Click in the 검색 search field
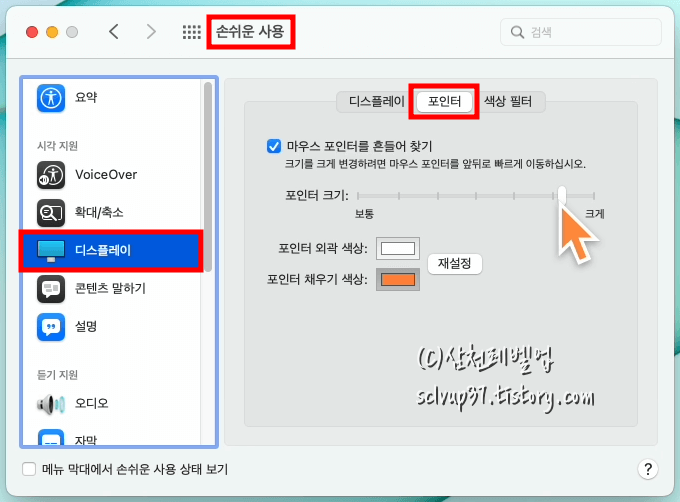The height and width of the screenshot is (502, 680). point(581,32)
